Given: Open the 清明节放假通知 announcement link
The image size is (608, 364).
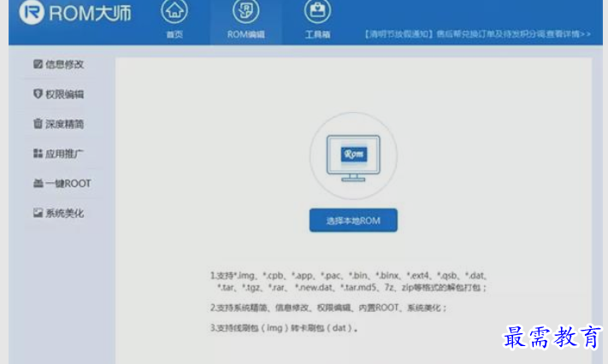Looking at the screenshot, I should (x=476, y=34).
